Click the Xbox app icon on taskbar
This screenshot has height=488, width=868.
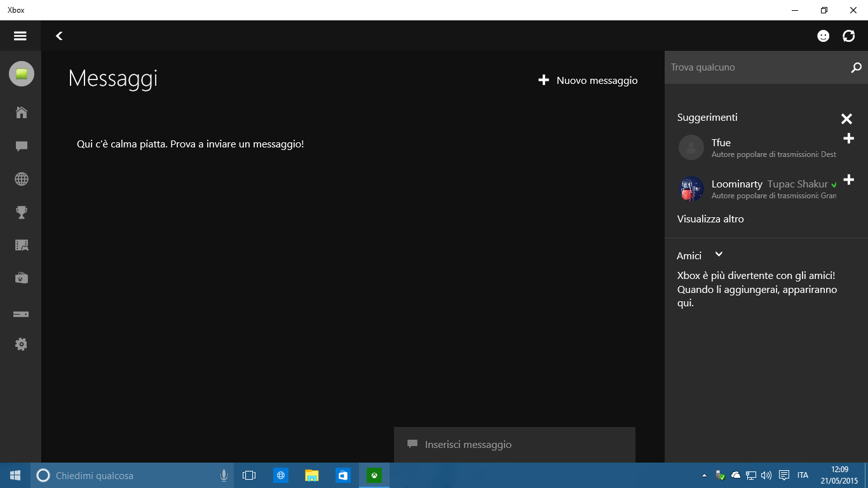coord(374,475)
